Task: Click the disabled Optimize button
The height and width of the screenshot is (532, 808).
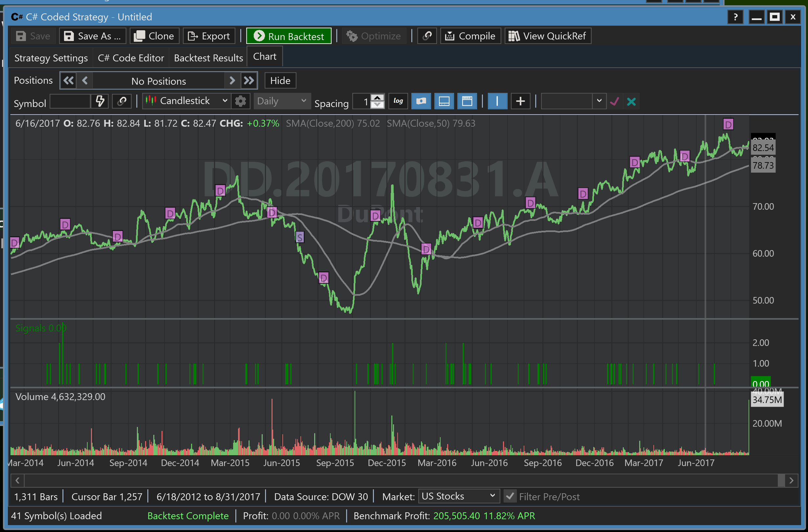Action: tap(374, 36)
